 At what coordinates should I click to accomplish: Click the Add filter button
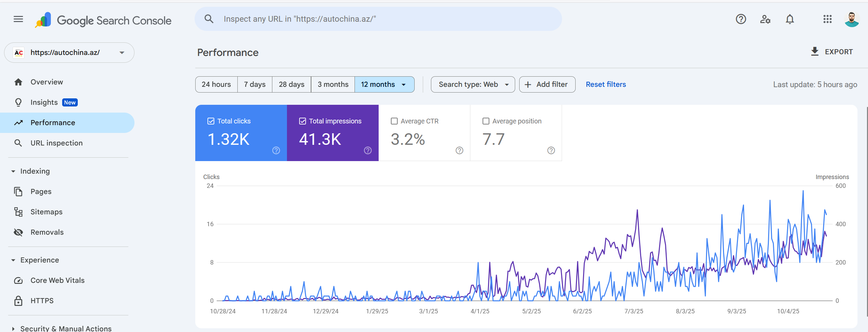(547, 84)
